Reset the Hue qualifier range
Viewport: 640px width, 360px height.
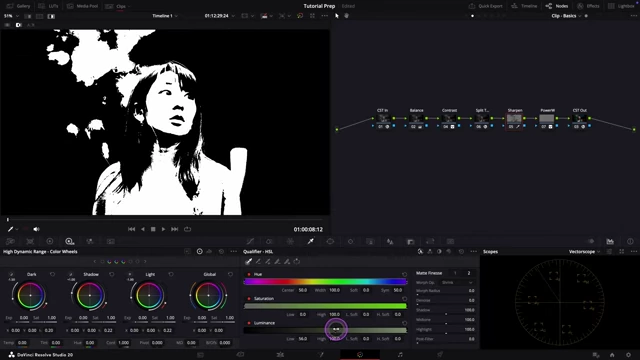tap(404, 274)
